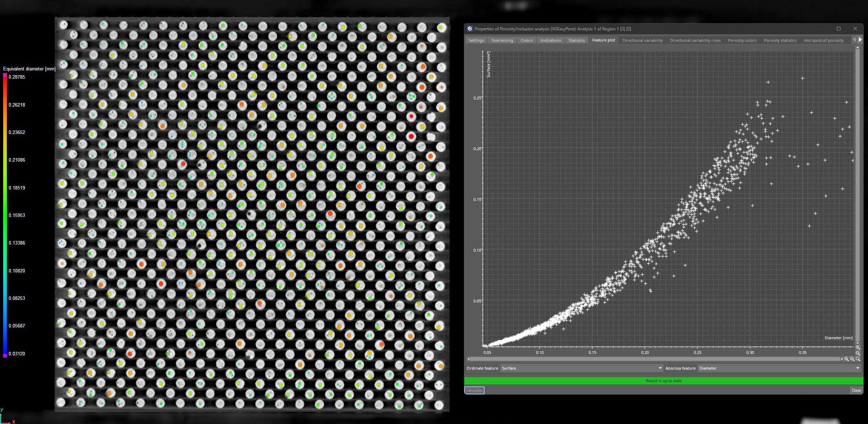Click the 'Abscissa feature' label
The width and height of the screenshot is (868, 424).
(680, 368)
